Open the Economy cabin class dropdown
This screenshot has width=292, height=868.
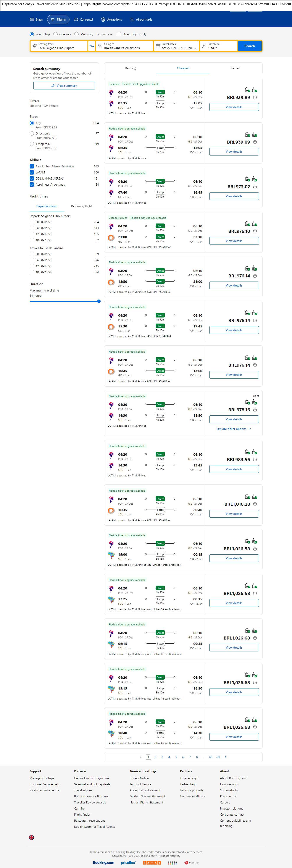coord(104,34)
